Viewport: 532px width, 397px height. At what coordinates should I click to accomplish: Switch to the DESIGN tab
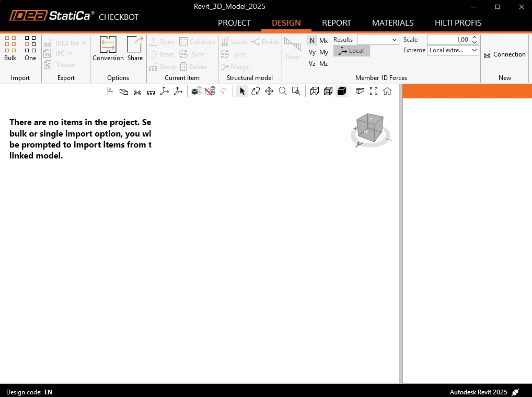(x=286, y=23)
